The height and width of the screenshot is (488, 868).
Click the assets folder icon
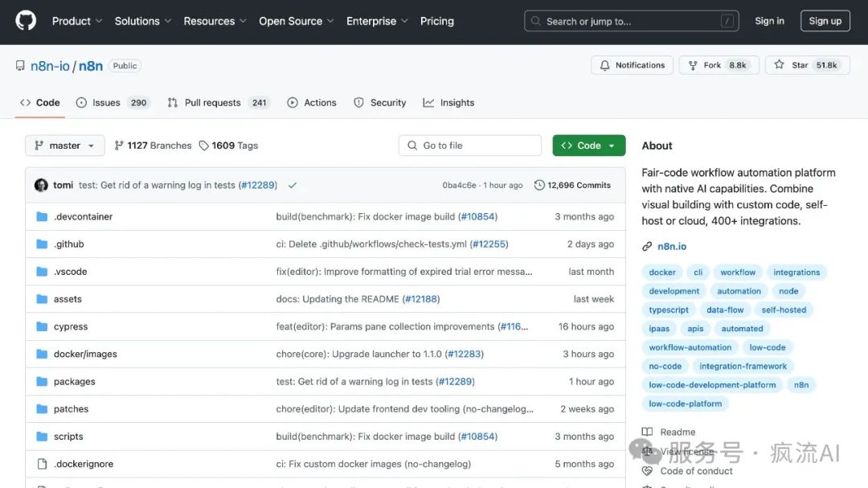(42, 299)
